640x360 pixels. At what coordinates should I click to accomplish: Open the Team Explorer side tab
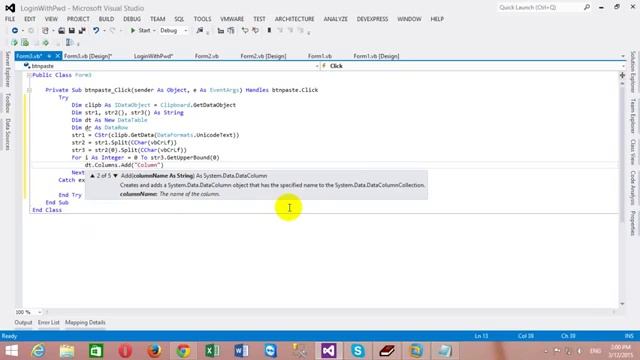pyautogui.click(x=633, y=116)
